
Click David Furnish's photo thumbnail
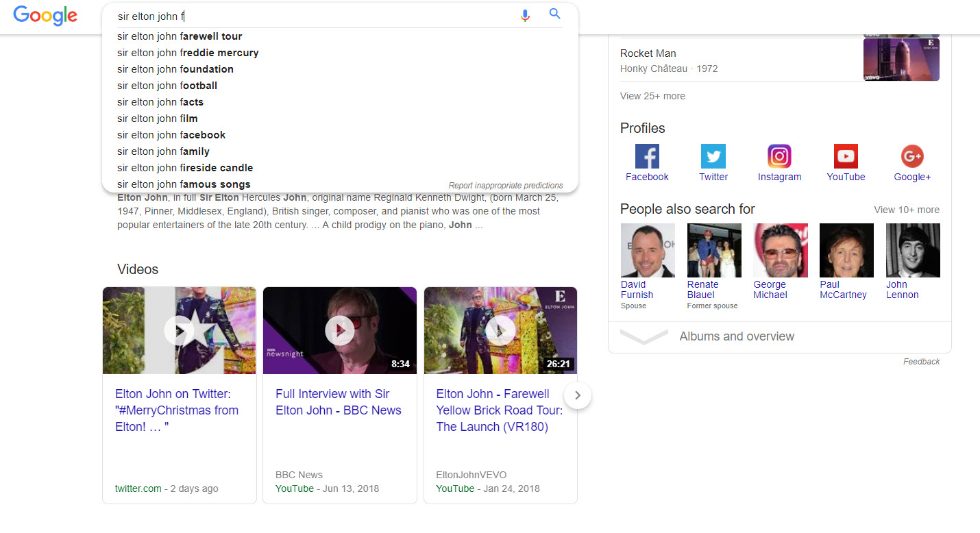(647, 250)
